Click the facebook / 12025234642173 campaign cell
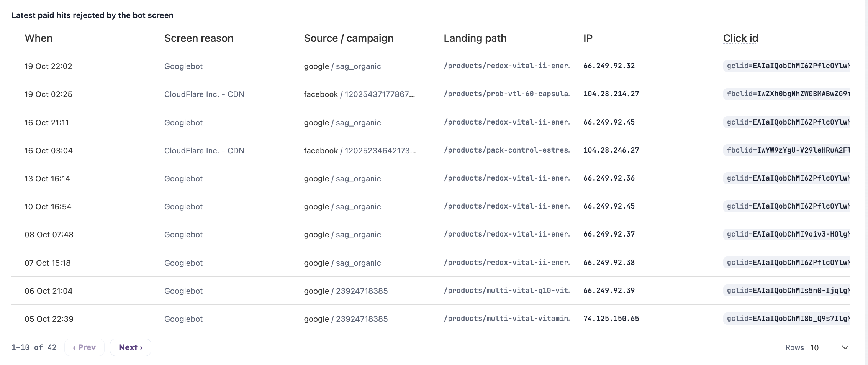 click(x=360, y=151)
